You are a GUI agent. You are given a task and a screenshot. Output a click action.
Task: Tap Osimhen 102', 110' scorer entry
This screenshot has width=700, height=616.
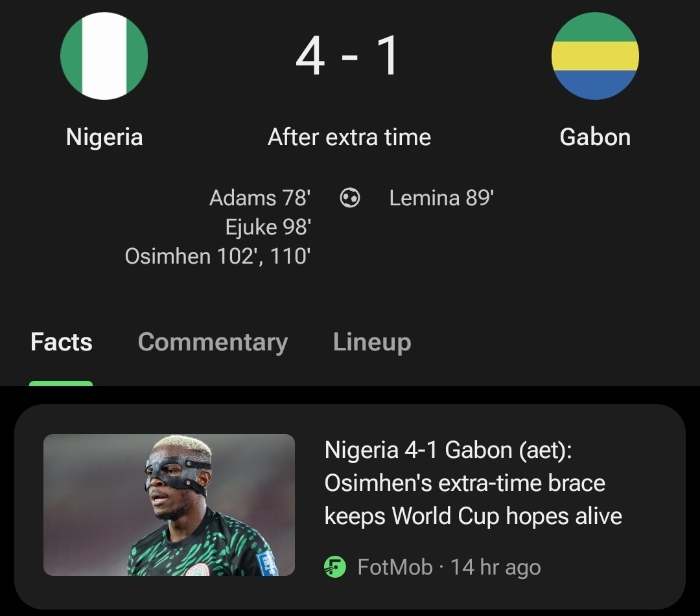[x=218, y=256]
